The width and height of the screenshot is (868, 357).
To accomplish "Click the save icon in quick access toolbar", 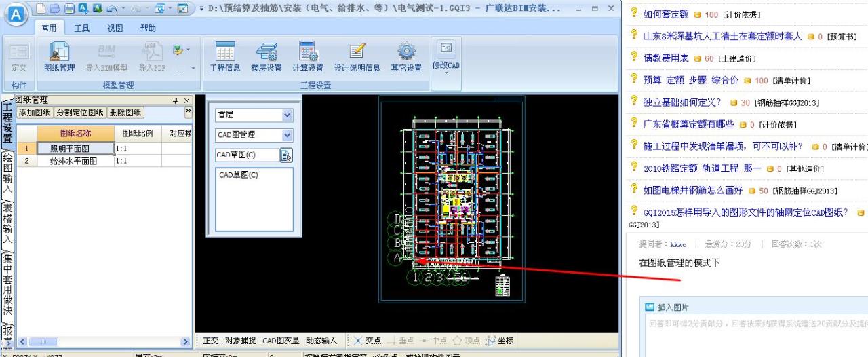I will click(69, 9).
